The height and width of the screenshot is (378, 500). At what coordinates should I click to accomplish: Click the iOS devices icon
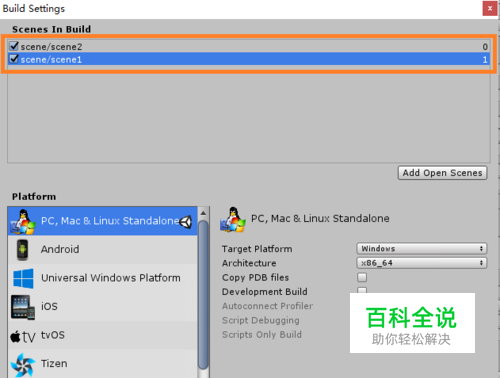23,307
